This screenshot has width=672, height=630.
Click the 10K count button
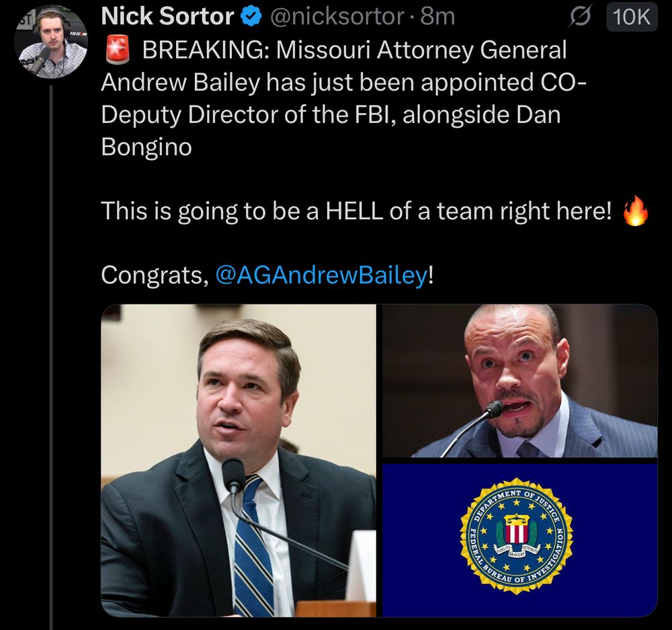coord(632,17)
